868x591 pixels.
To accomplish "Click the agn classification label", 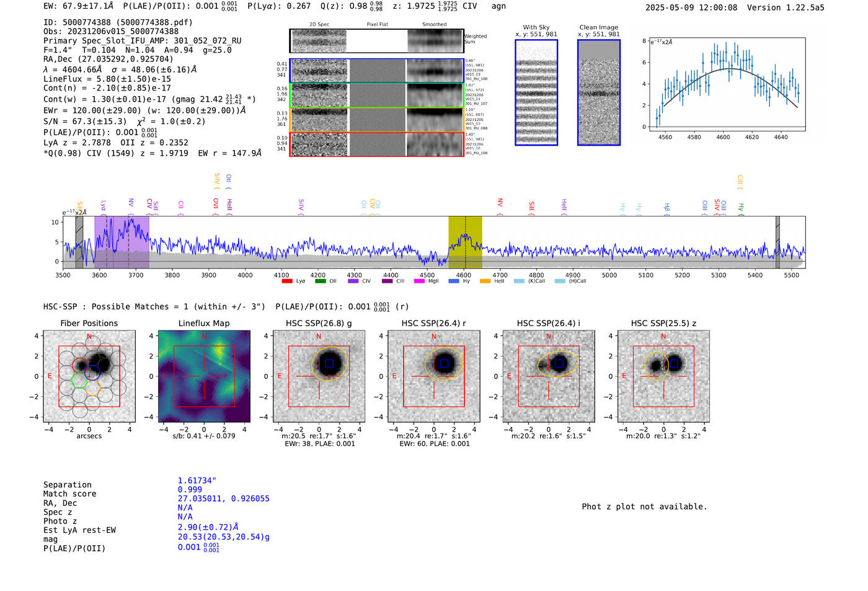I will (x=498, y=6).
